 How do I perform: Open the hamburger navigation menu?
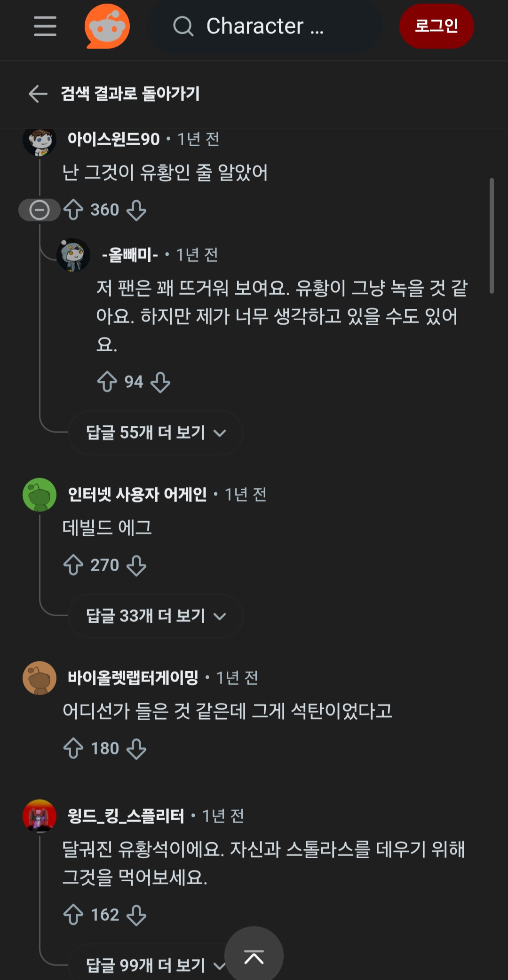(45, 26)
